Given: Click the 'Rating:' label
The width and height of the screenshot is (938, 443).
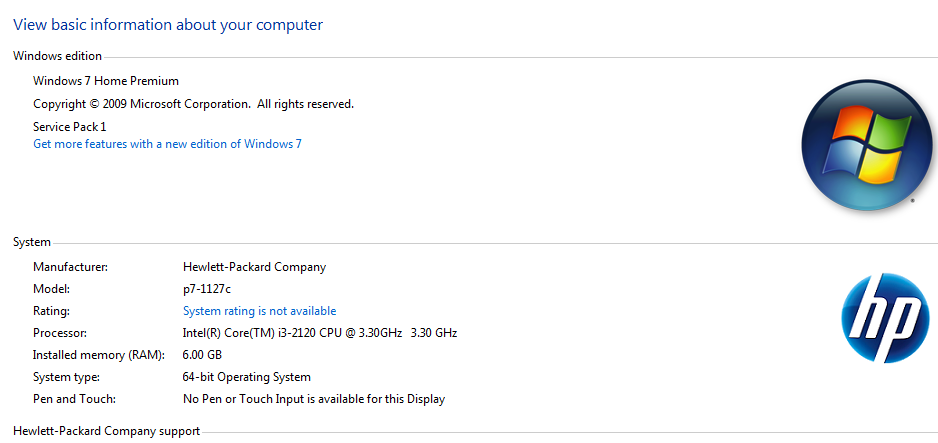Looking at the screenshot, I should click(51, 311).
